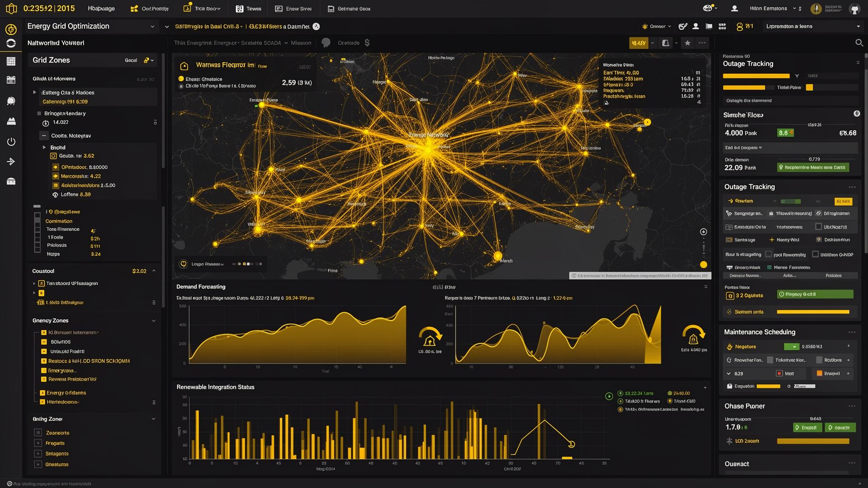
Task: Select the power icon in the left sidebar
Action: click(11, 141)
